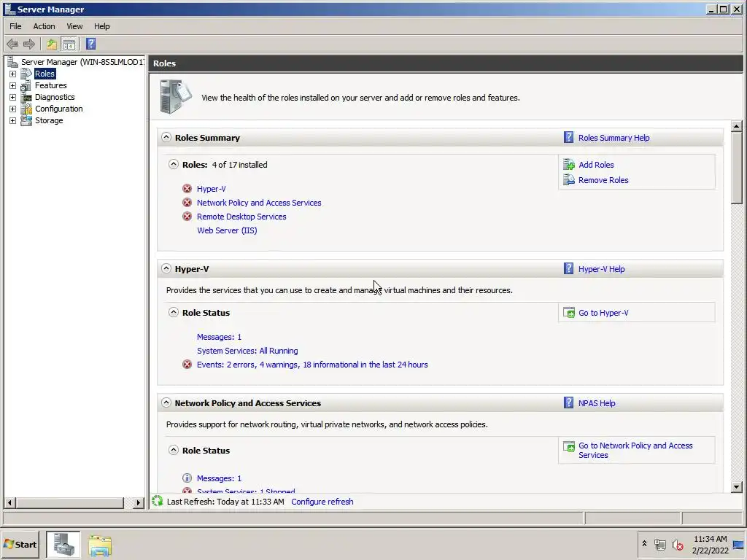Click the Configure refresh link
The height and width of the screenshot is (560, 747).
click(x=322, y=502)
